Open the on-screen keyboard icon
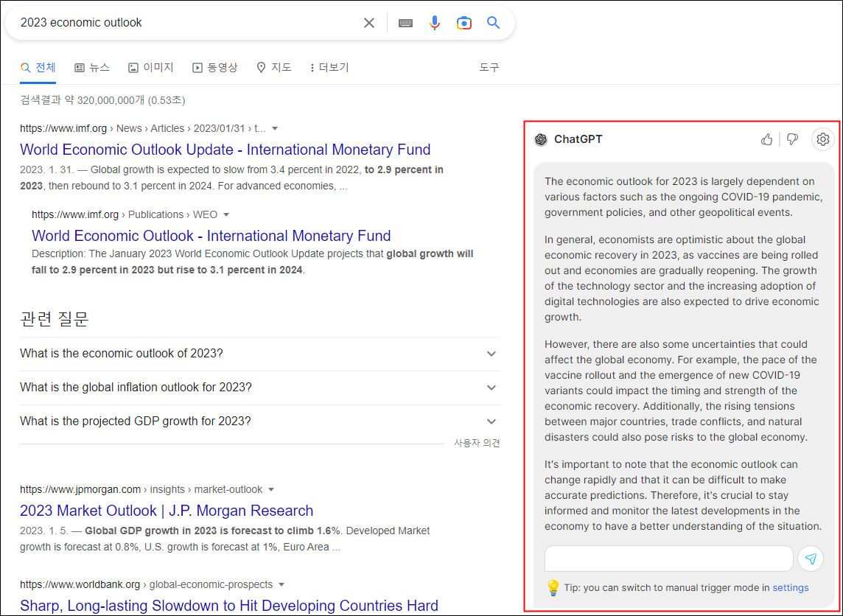843x616 pixels. [x=405, y=23]
